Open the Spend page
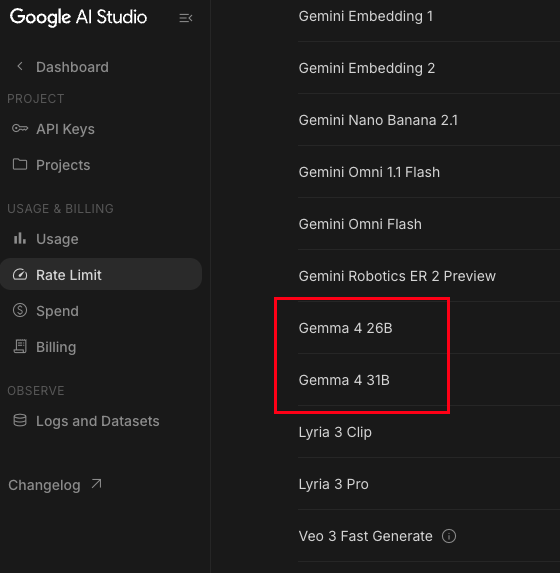The height and width of the screenshot is (573, 560). click(57, 311)
